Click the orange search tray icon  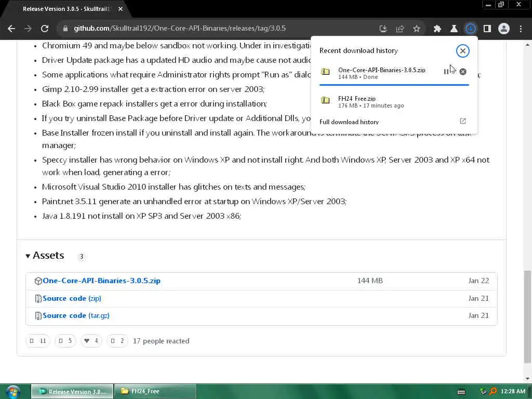click(x=493, y=392)
